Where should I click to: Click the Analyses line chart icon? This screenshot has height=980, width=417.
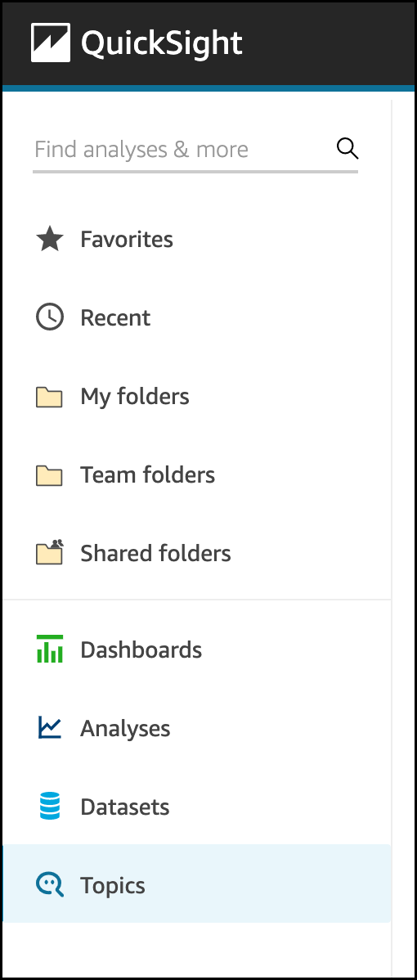tap(49, 727)
